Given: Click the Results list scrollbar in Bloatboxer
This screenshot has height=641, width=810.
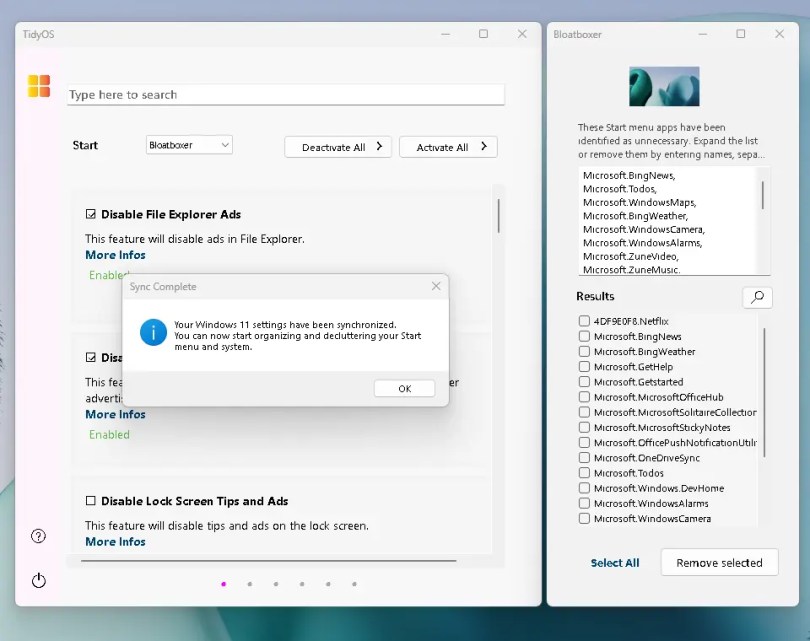Looking at the screenshot, I should pyautogui.click(x=765, y=393).
